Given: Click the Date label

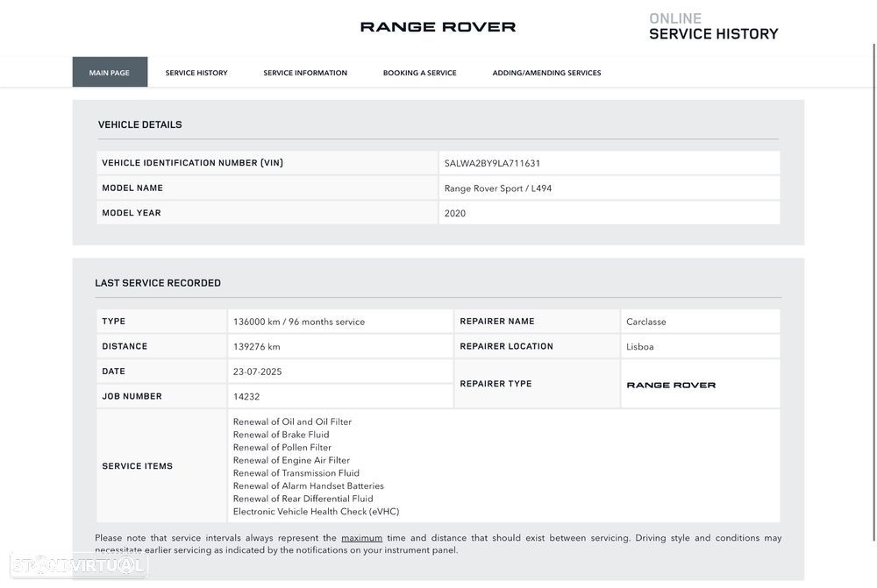Looking at the screenshot, I should (113, 372).
